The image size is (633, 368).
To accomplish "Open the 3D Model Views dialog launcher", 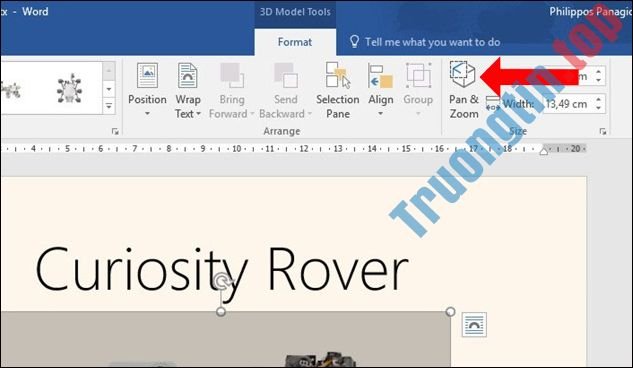I will point(115,132).
